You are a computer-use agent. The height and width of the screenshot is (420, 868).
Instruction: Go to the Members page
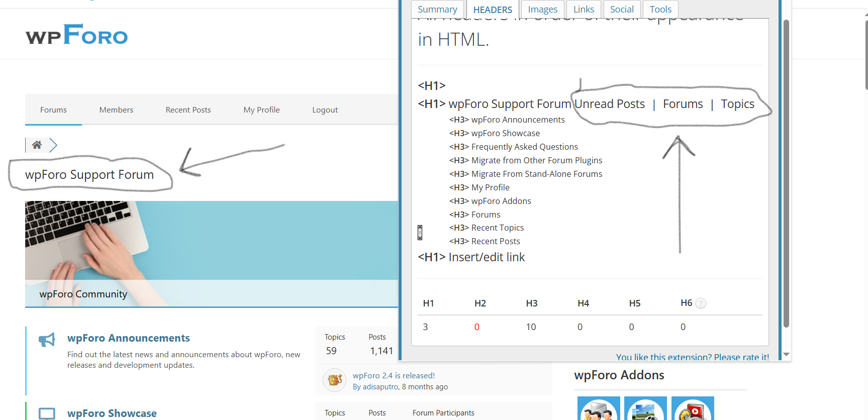click(x=116, y=110)
